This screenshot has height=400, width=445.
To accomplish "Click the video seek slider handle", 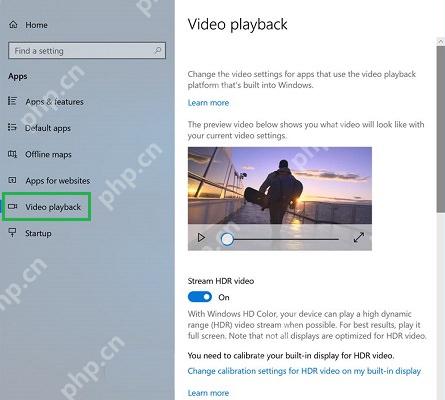I will coord(227,239).
